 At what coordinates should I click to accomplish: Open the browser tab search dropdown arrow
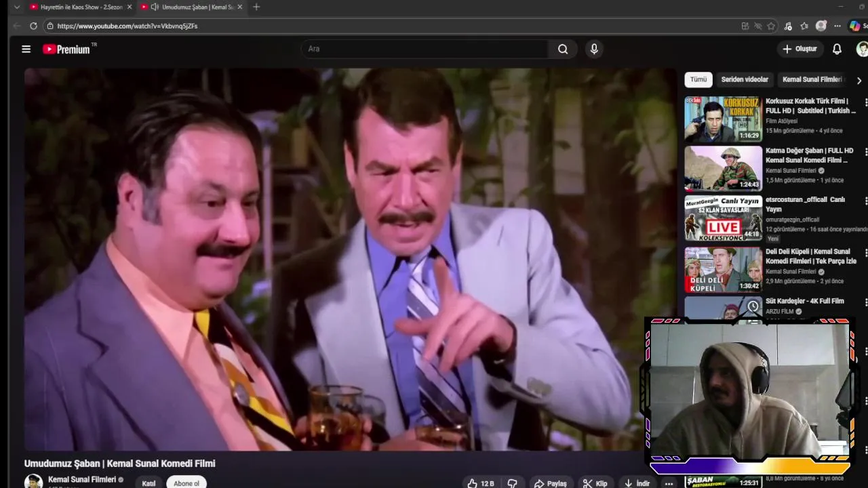(16, 7)
